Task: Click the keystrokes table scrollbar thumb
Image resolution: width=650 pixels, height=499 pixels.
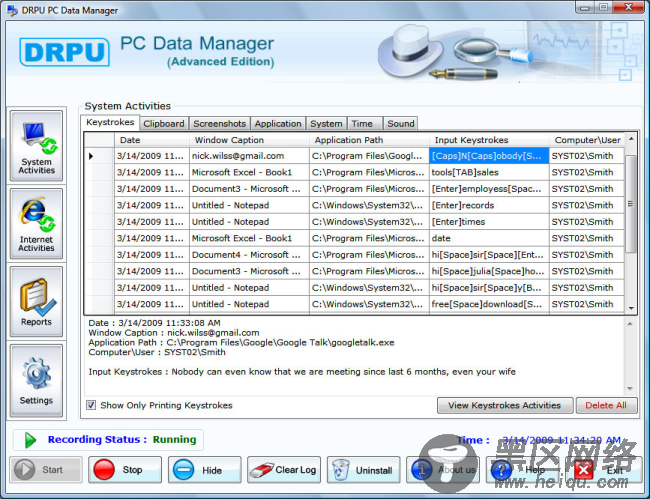Action: (631, 203)
